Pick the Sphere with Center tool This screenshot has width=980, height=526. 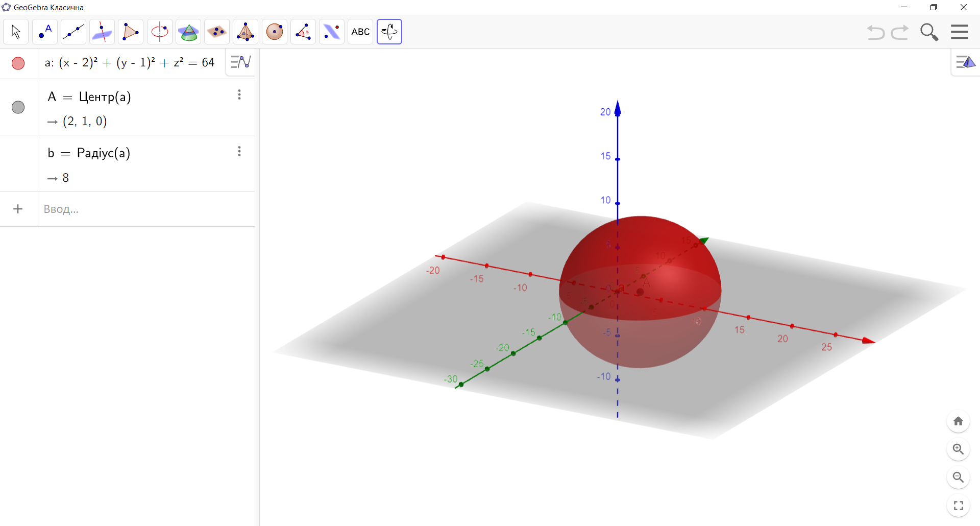tap(274, 31)
